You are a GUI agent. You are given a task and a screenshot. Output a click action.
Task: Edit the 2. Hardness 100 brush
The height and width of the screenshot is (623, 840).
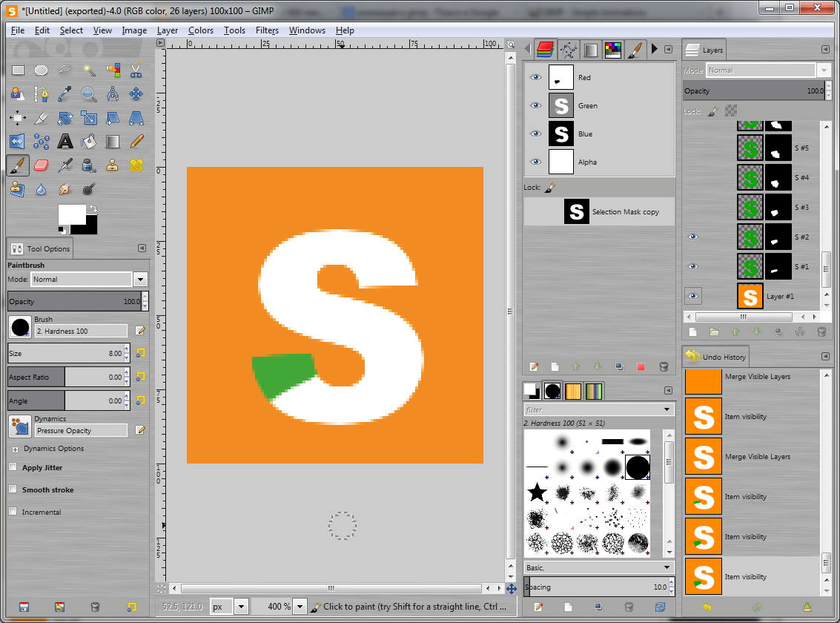coord(140,331)
